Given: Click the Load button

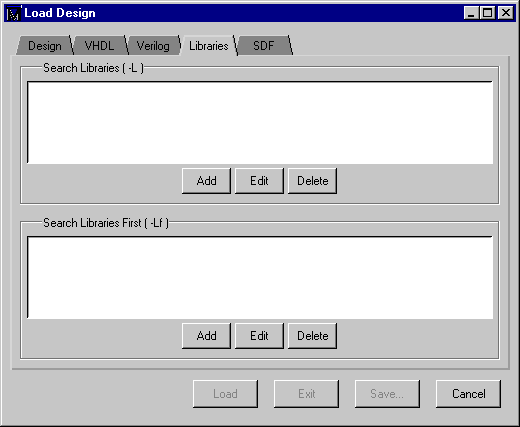Looking at the screenshot, I should [x=225, y=394].
